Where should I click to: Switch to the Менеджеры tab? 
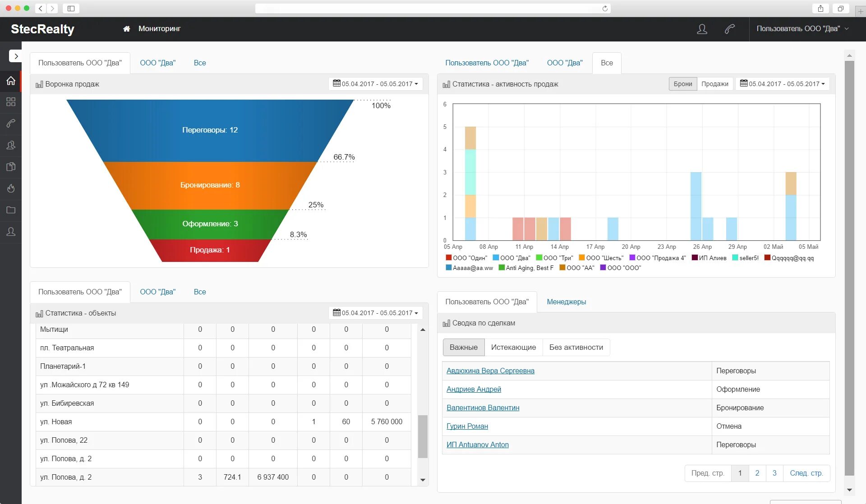tap(566, 302)
